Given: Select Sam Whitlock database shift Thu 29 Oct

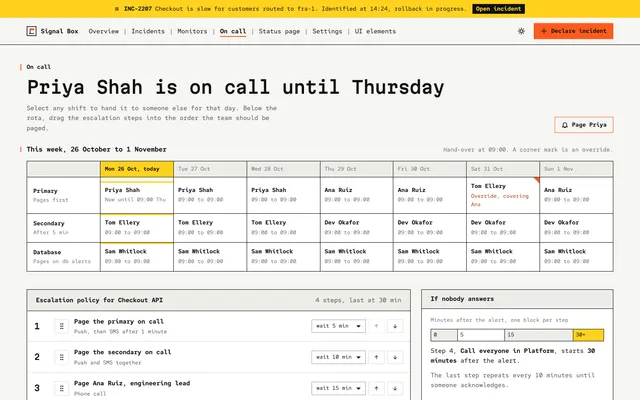Looking at the screenshot, I should pos(357,257).
